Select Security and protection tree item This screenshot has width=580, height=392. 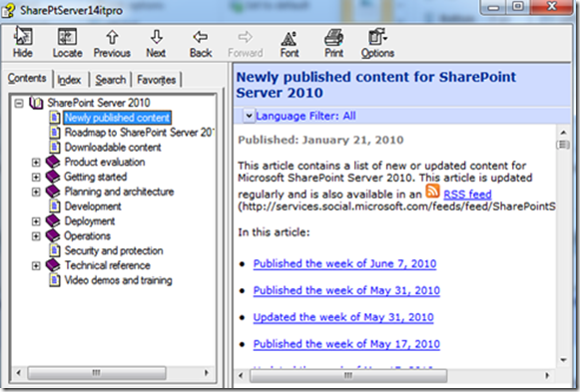coord(114,250)
